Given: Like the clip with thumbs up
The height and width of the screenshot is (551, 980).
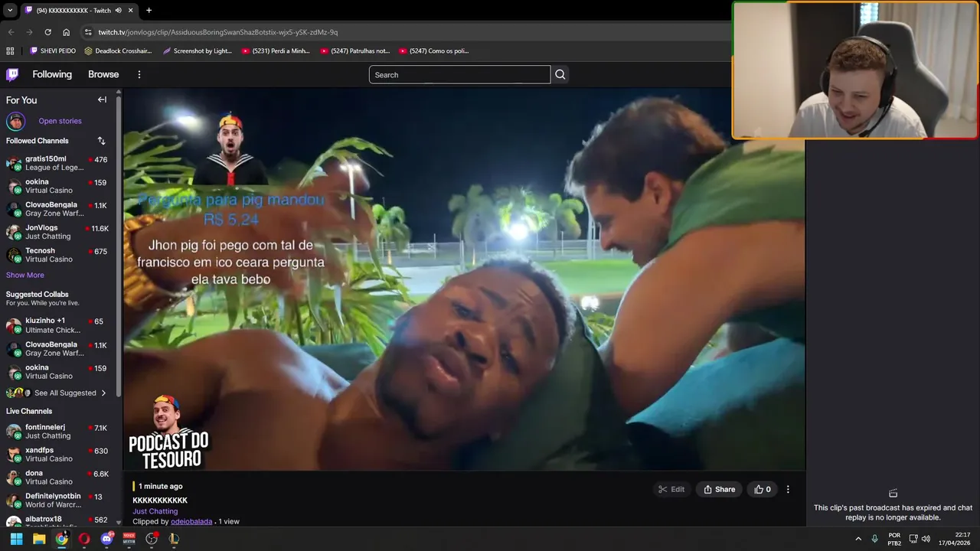Looking at the screenshot, I should tap(763, 489).
